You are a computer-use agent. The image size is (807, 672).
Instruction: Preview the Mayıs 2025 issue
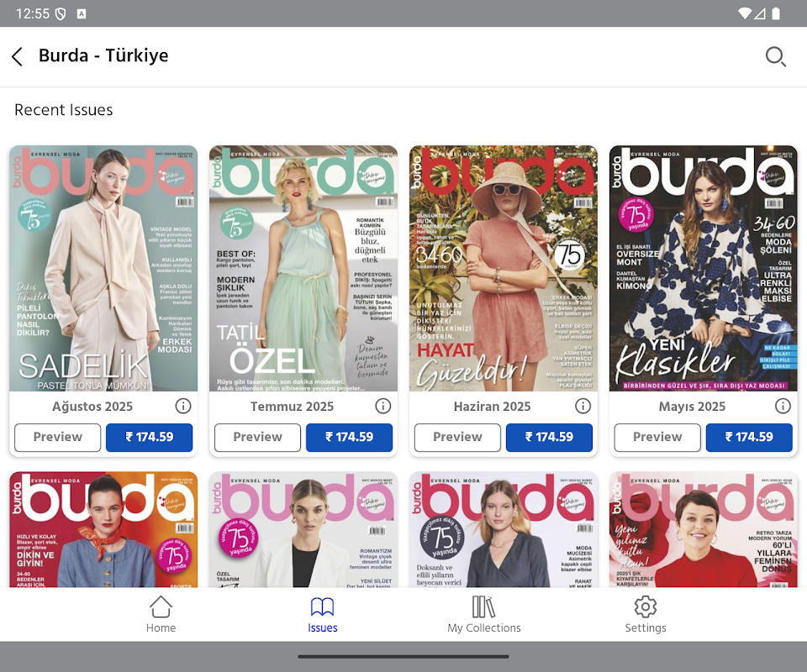657,438
